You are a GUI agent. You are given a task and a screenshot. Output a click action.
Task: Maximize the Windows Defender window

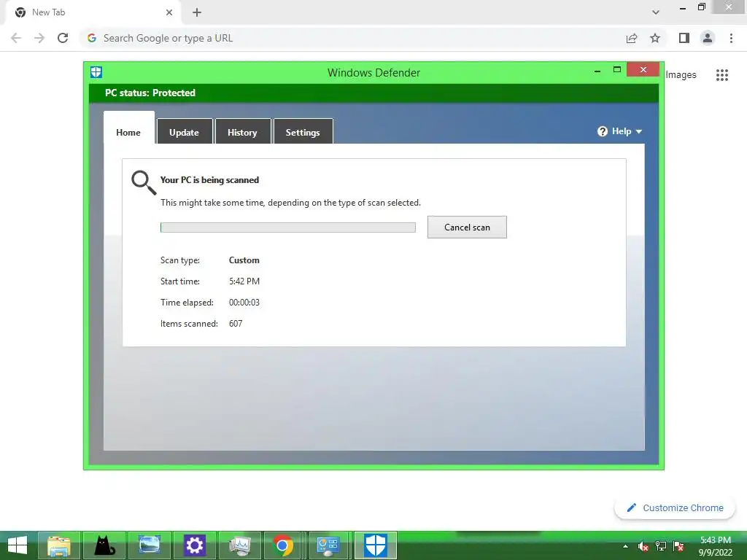tap(617, 69)
